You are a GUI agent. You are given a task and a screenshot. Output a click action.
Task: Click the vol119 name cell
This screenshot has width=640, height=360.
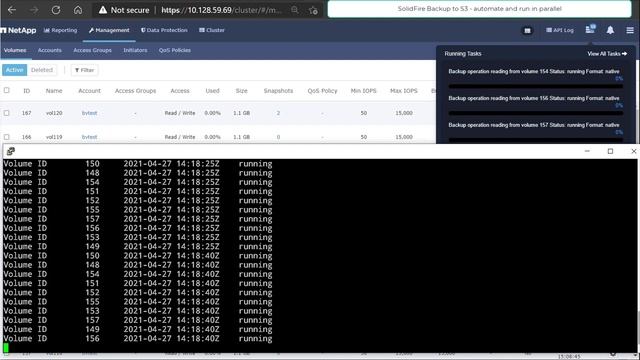(54, 137)
